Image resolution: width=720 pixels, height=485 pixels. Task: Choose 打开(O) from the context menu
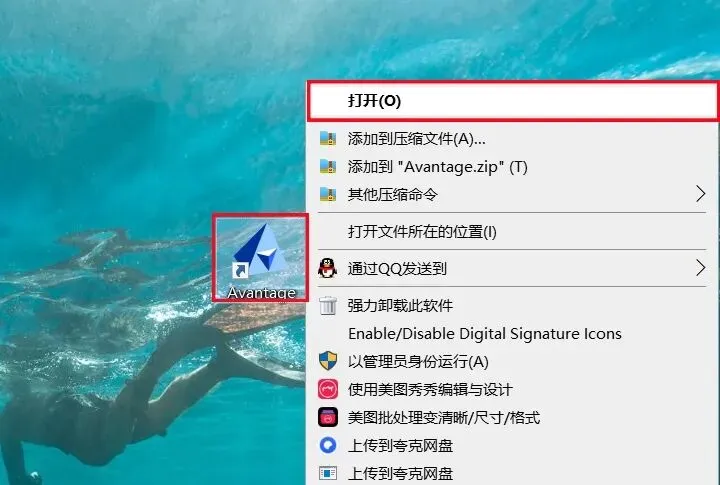512,101
